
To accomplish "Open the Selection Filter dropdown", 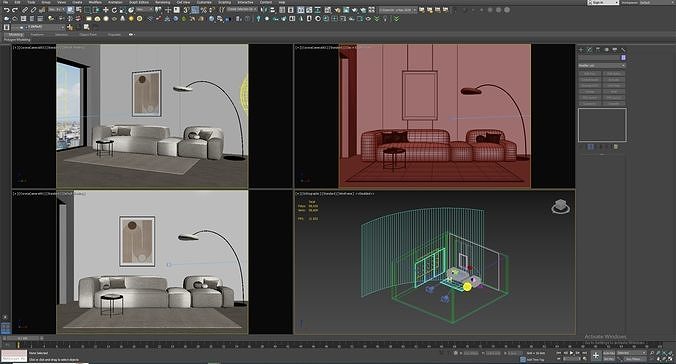I will click(x=57, y=9).
